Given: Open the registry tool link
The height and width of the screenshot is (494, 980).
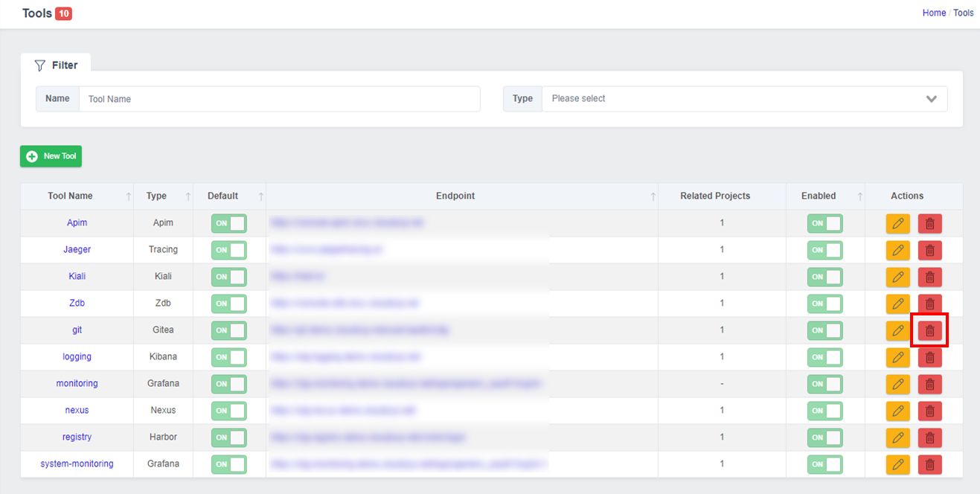Looking at the screenshot, I should tap(77, 437).
